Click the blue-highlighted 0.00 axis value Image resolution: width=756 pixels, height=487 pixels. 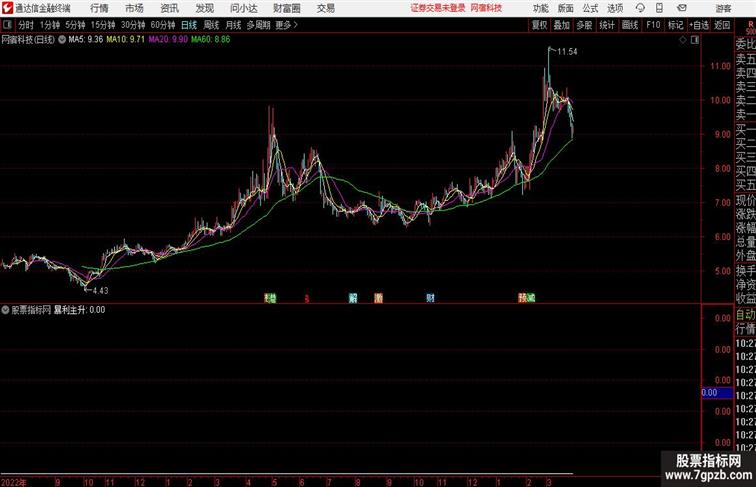(x=717, y=393)
